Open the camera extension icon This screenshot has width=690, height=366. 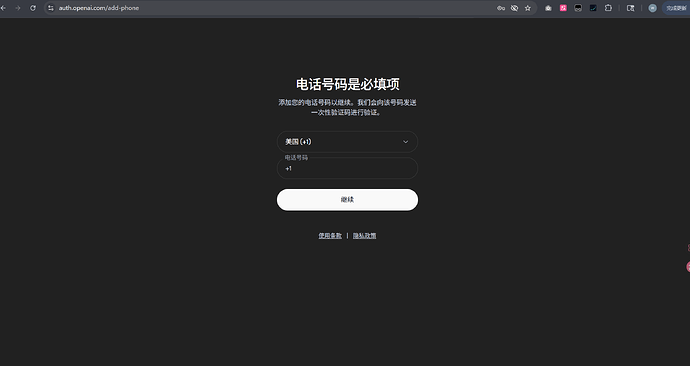click(x=548, y=8)
